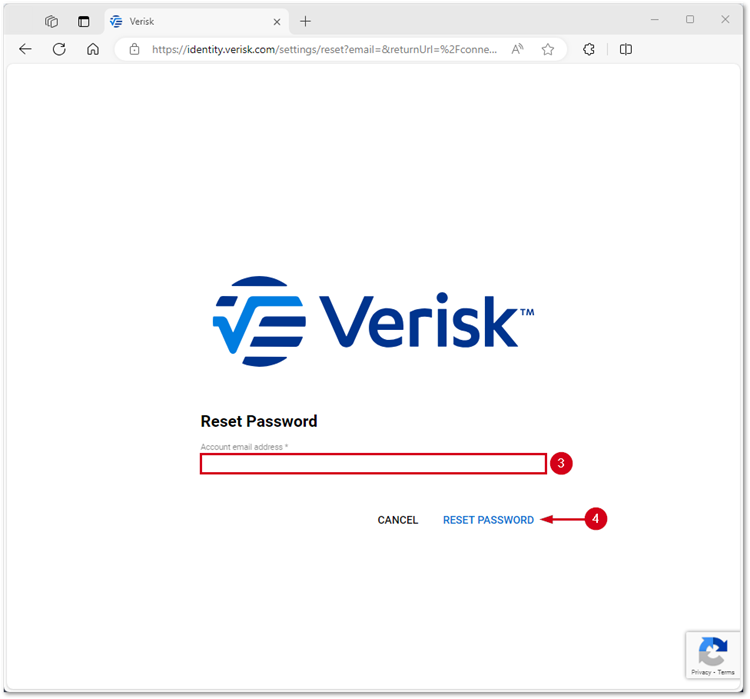The width and height of the screenshot is (750, 699).
Task: Click the Account email address field
Action: click(x=373, y=464)
